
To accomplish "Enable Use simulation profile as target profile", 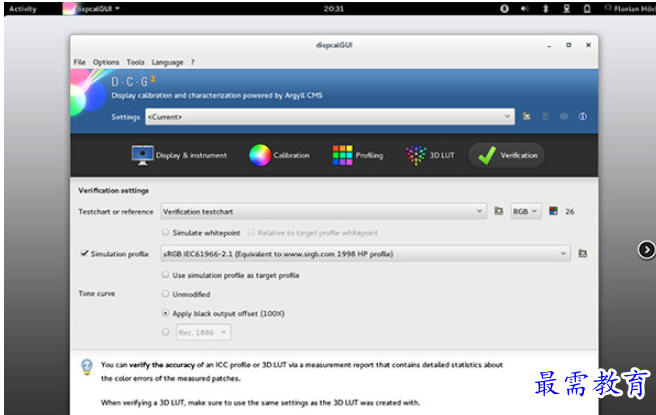I will [166, 275].
